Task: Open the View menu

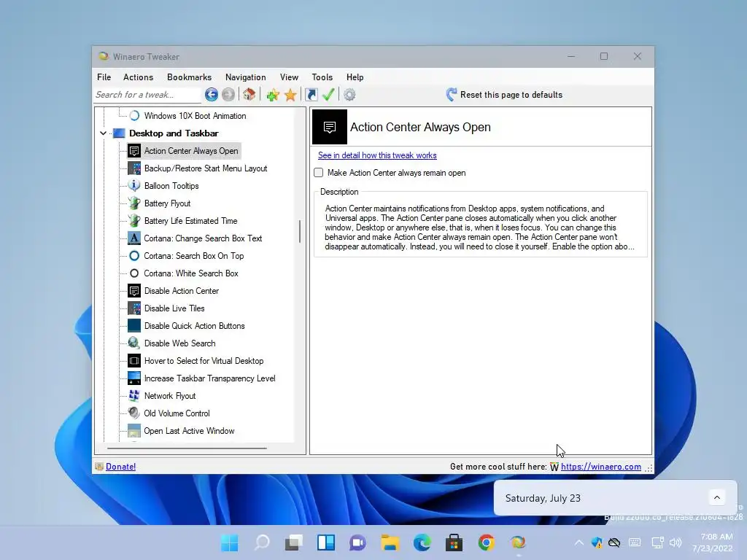Action: [289, 77]
